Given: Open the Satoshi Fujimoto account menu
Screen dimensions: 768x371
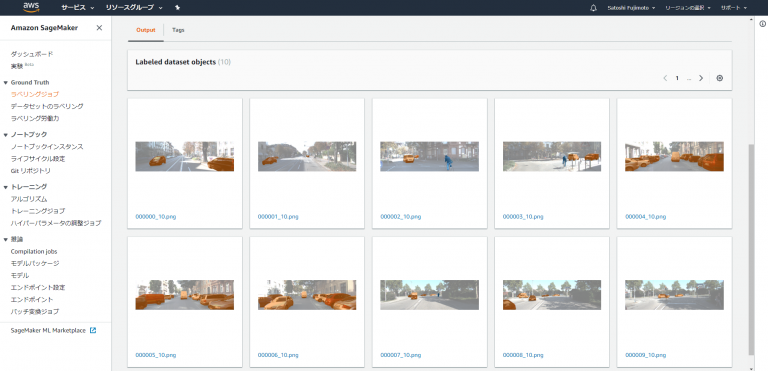Looking at the screenshot, I should [631, 8].
